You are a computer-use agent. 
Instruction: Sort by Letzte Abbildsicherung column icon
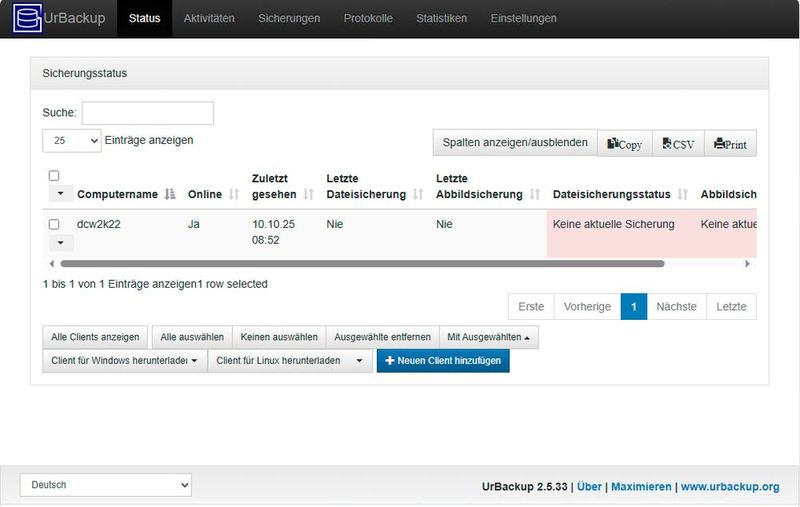(535, 194)
